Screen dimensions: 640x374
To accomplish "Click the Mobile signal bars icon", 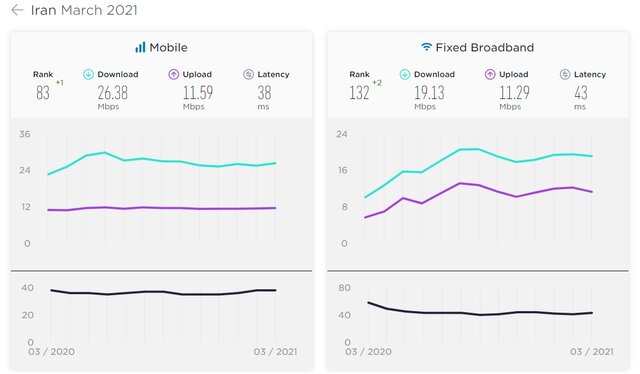I will pyautogui.click(x=140, y=47).
